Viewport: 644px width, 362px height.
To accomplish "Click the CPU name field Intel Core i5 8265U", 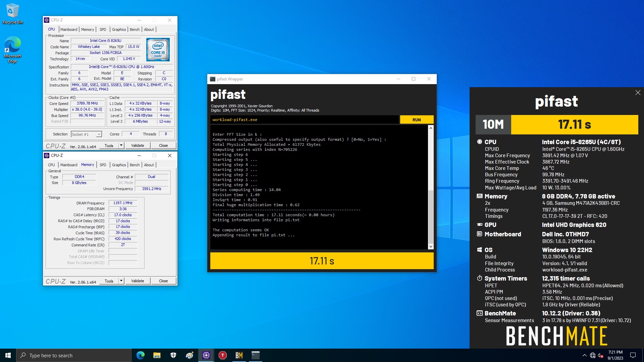I will (106, 41).
